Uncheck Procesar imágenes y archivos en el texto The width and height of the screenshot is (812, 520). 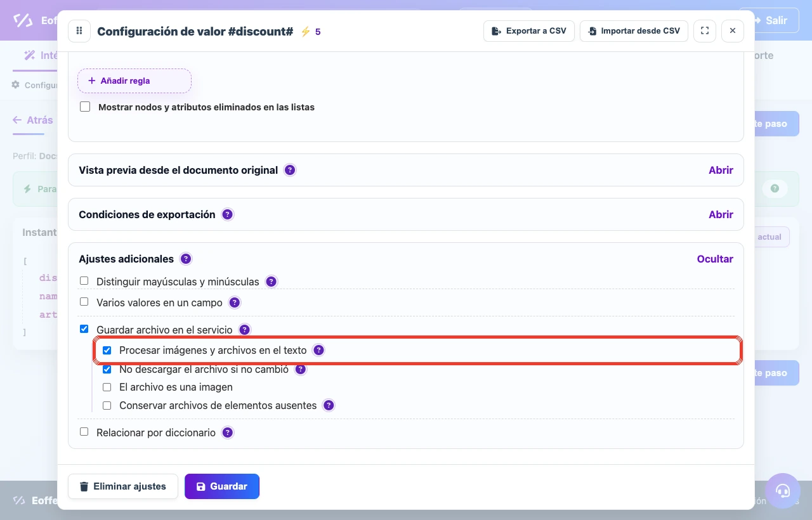(x=107, y=350)
